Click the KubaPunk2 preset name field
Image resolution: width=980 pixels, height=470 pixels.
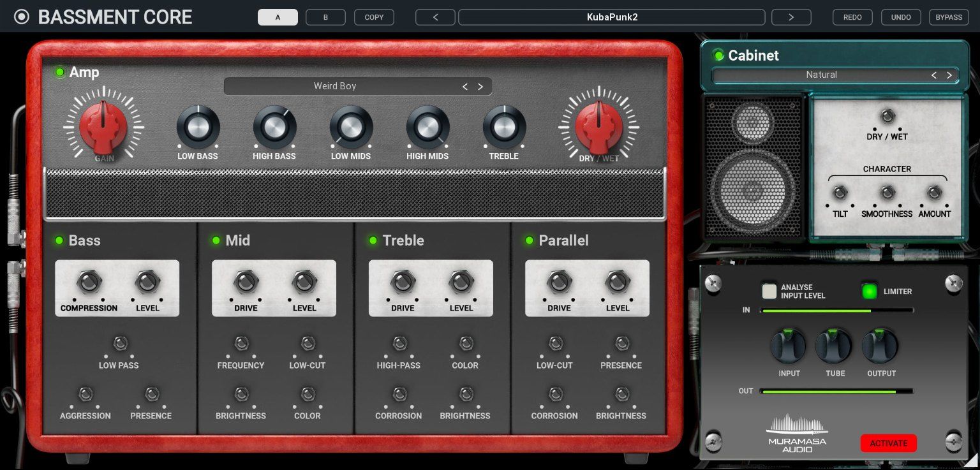coord(611,17)
